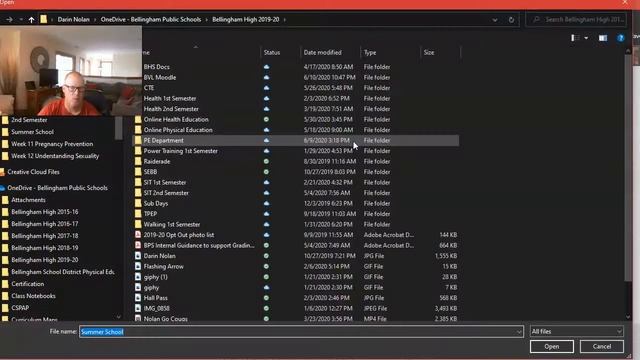Click the synced status icon for Raiderade
Viewport: 640px width, 360px height.
266,161
